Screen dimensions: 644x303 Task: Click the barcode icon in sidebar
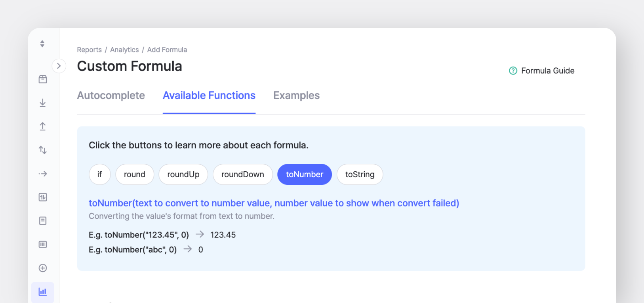[43, 244]
